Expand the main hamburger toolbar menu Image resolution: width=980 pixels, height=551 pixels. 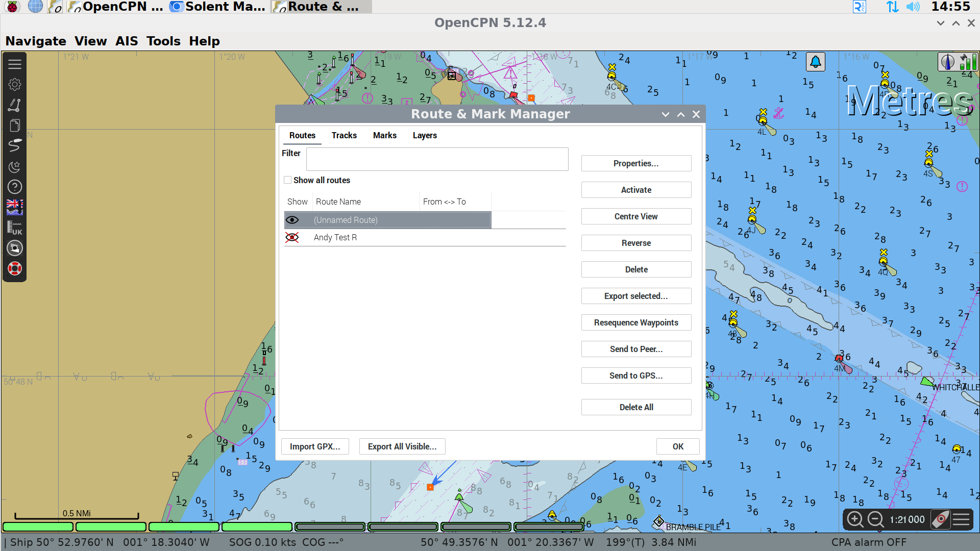click(15, 64)
